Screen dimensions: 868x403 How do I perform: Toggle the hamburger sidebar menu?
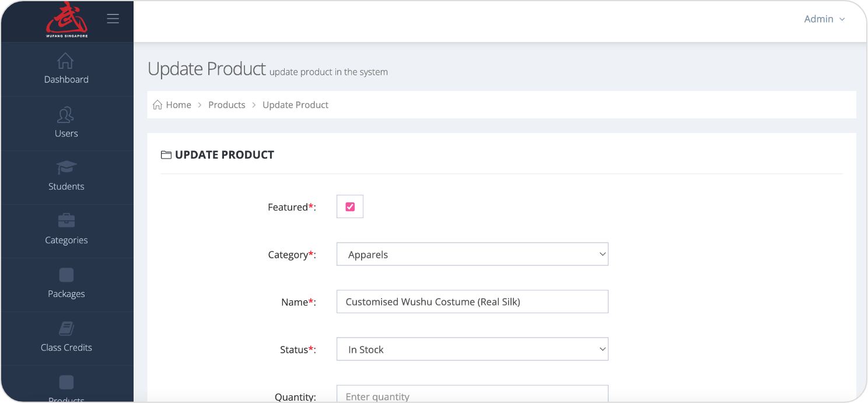pos(113,19)
